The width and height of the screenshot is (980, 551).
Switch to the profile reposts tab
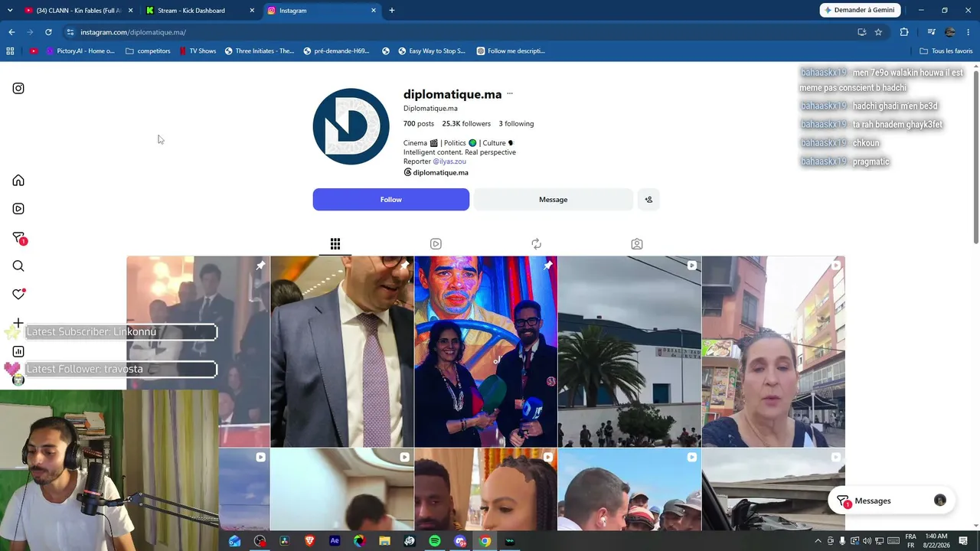coord(536,244)
